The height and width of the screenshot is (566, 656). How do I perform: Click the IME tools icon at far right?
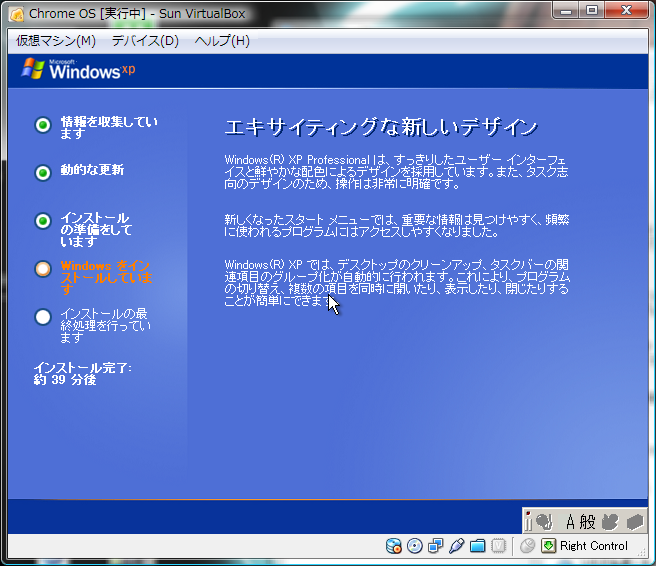[635, 522]
